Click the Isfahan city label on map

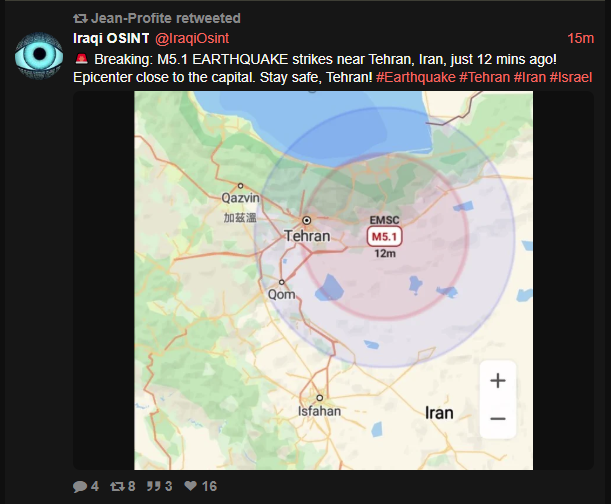tap(319, 411)
